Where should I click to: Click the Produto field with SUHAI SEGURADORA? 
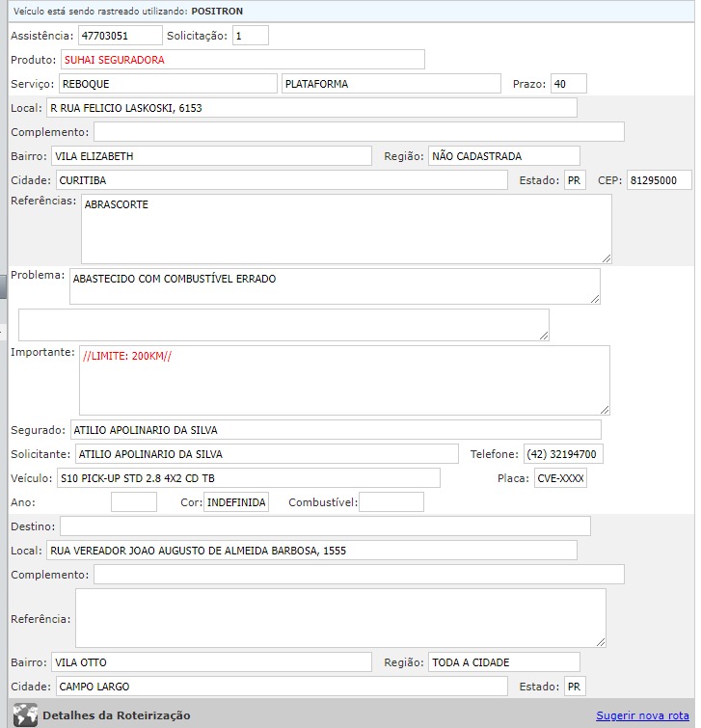tap(242, 60)
